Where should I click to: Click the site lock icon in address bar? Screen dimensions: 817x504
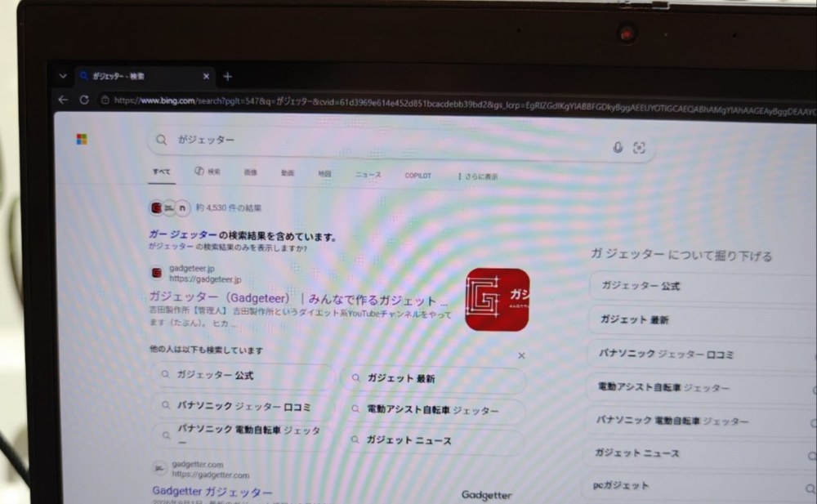click(105, 100)
